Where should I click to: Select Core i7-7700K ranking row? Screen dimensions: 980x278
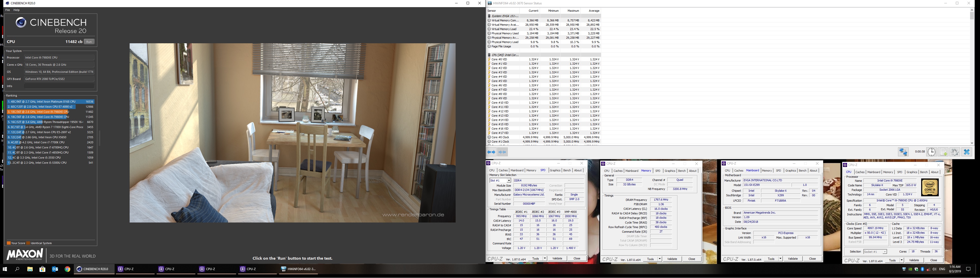(50, 142)
